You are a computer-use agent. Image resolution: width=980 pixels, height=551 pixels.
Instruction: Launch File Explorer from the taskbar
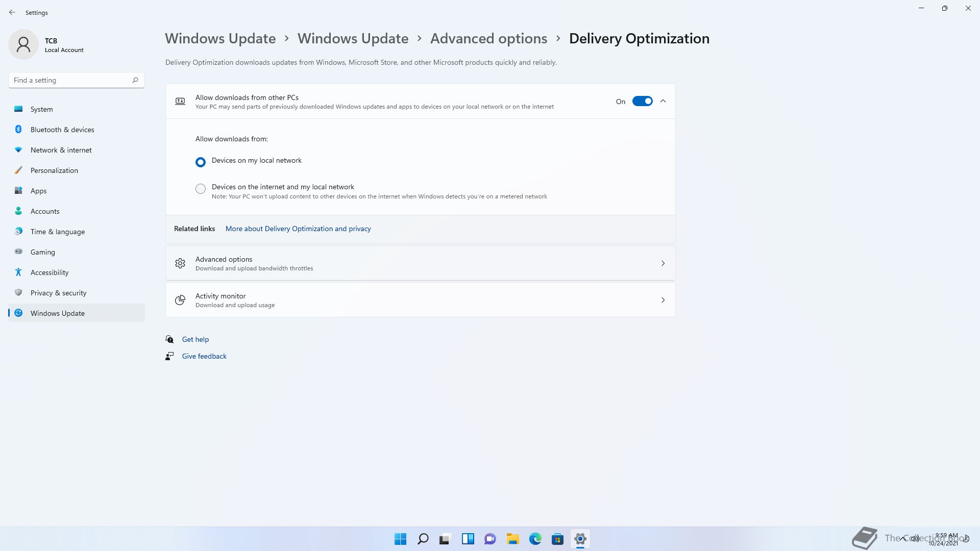(x=512, y=539)
